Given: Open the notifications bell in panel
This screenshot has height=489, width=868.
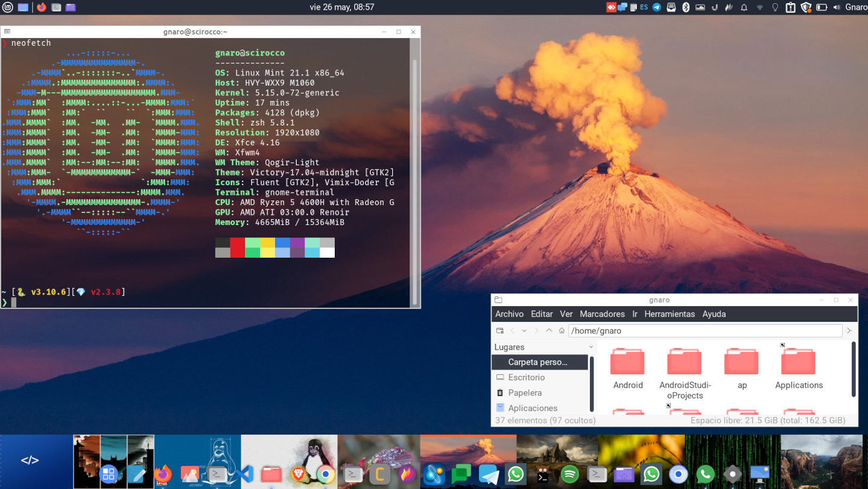Looking at the screenshot, I should click(744, 7).
